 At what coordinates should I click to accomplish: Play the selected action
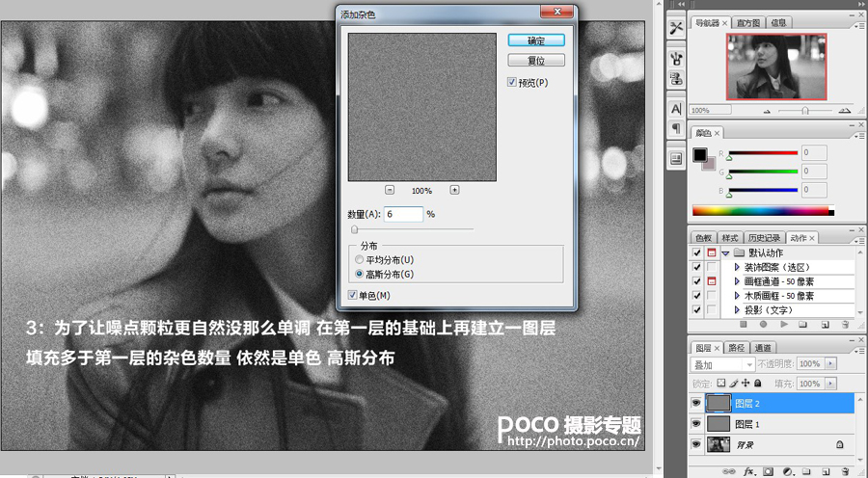[x=784, y=324]
